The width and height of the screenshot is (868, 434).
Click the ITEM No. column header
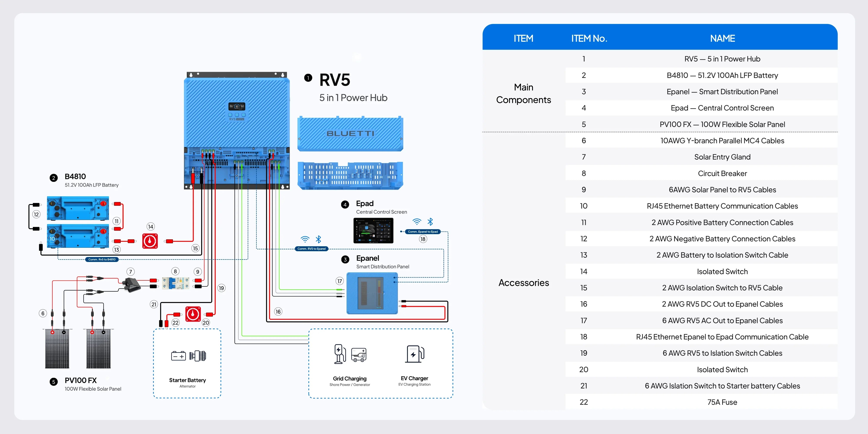589,38
